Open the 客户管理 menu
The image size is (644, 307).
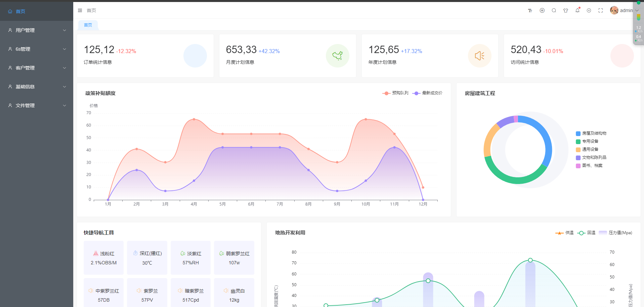(37, 68)
